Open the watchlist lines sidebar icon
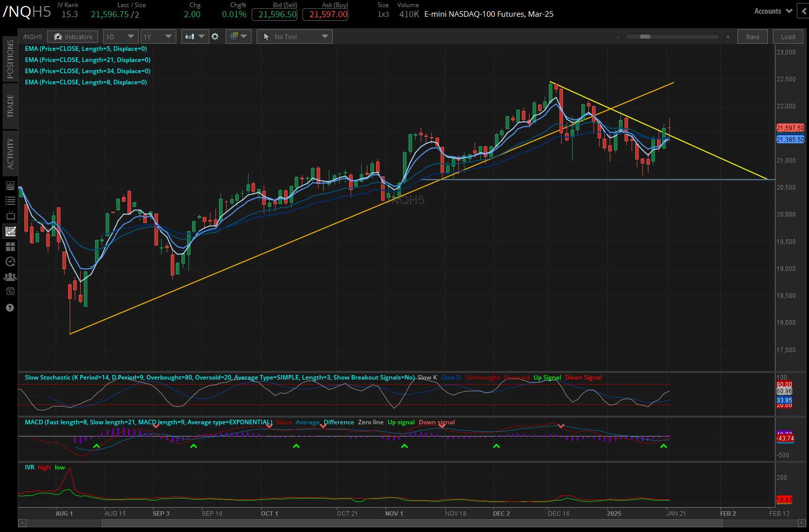The image size is (809, 532). coord(10,201)
